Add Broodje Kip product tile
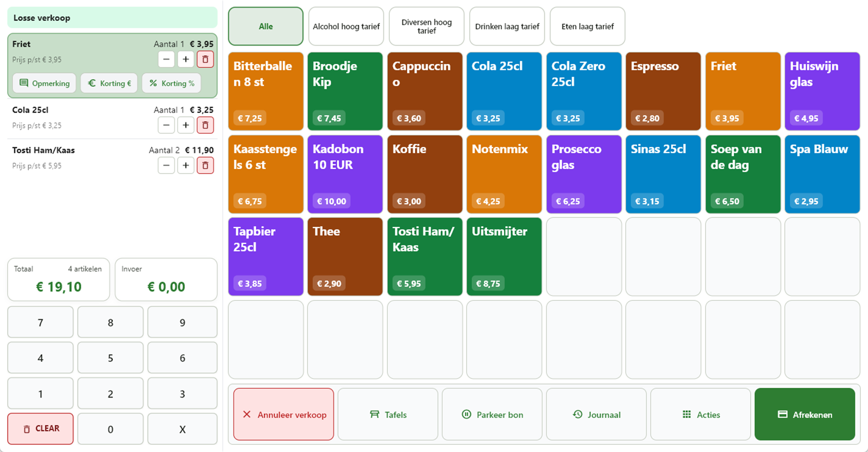868x452 pixels. tap(345, 91)
